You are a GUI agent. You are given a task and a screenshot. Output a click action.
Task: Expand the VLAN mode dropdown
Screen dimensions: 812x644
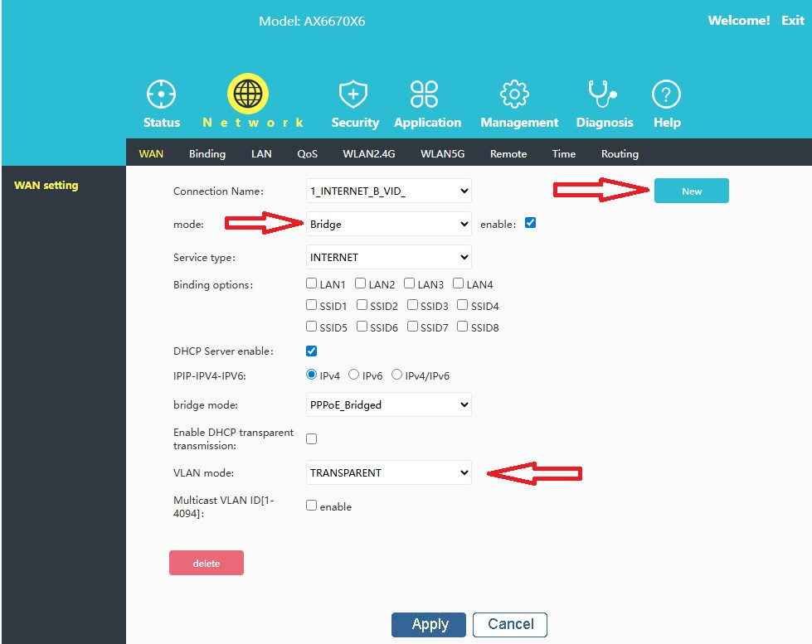click(x=388, y=472)
